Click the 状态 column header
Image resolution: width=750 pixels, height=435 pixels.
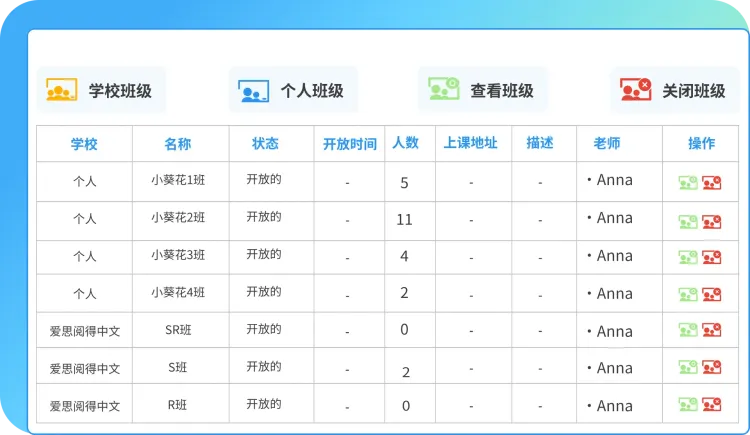coord(265,143)
